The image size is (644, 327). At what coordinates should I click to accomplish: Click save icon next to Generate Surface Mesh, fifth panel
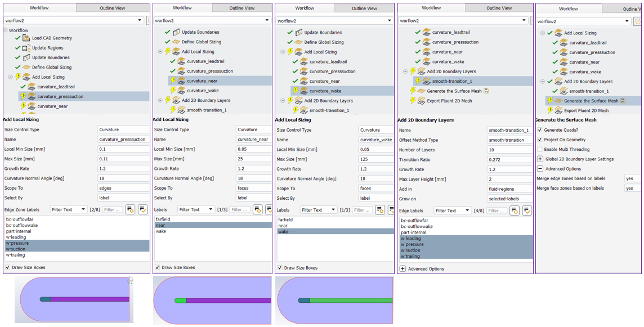[x=623, y=101]
